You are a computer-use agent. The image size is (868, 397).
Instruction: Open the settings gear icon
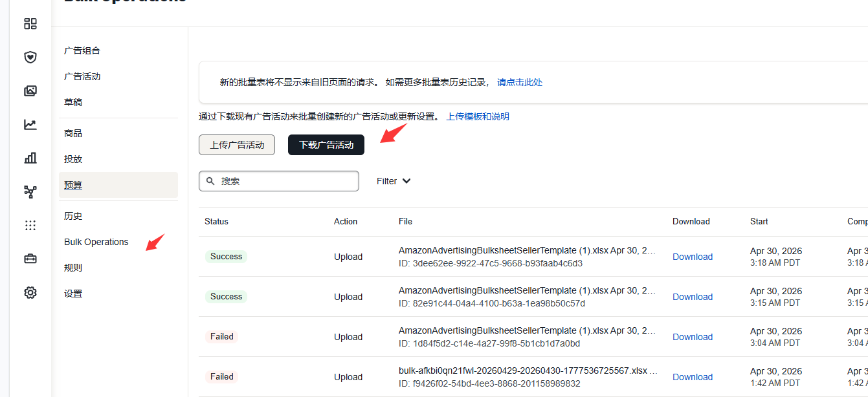tap(30, 293)
